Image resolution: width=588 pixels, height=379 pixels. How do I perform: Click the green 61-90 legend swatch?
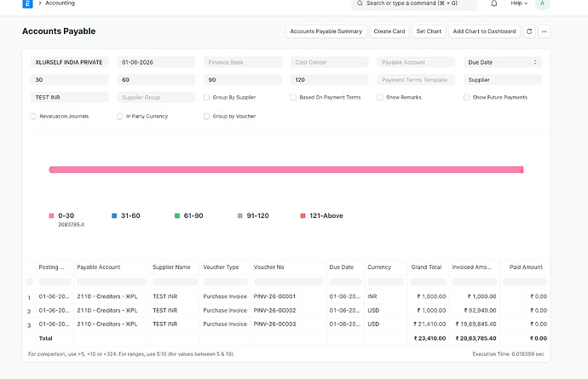click(x=177, y=216)
